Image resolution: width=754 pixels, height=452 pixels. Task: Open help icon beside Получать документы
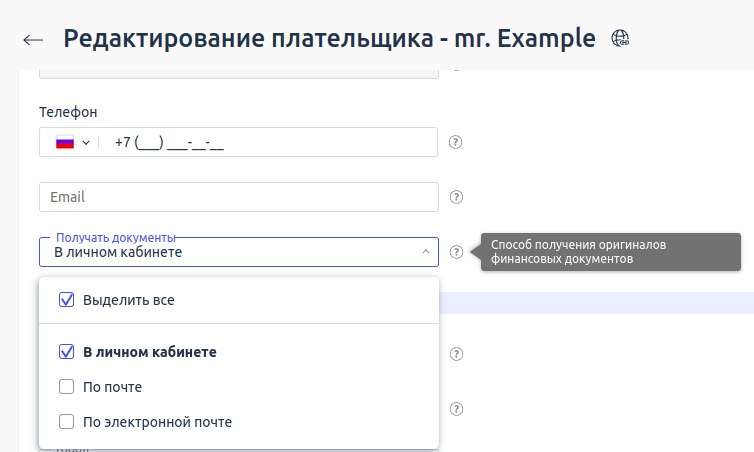coord(456,252)
